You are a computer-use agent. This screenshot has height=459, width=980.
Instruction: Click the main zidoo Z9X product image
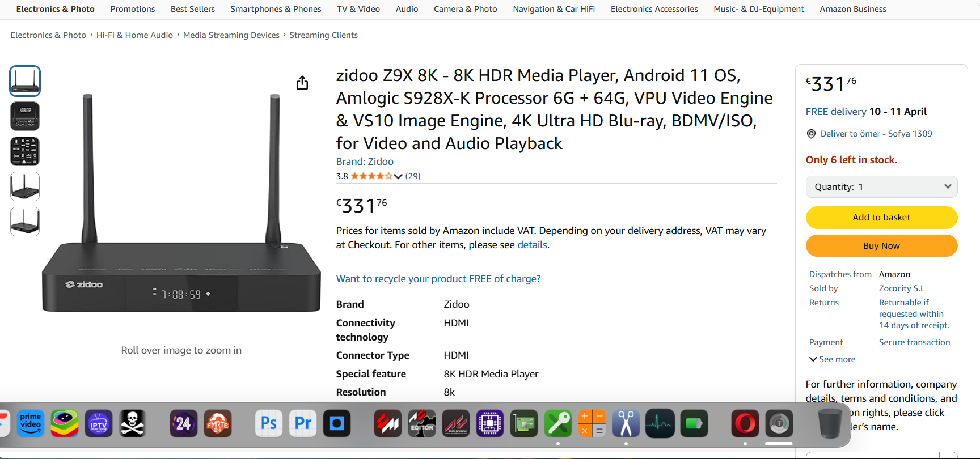click(181, 203)
